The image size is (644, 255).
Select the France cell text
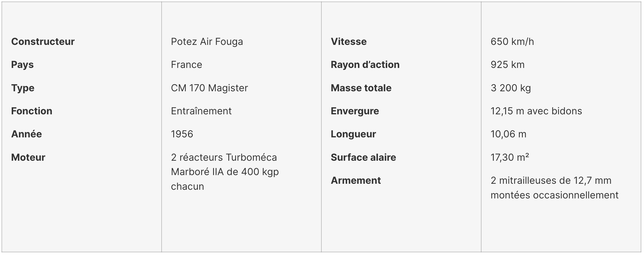pos(186,65)
